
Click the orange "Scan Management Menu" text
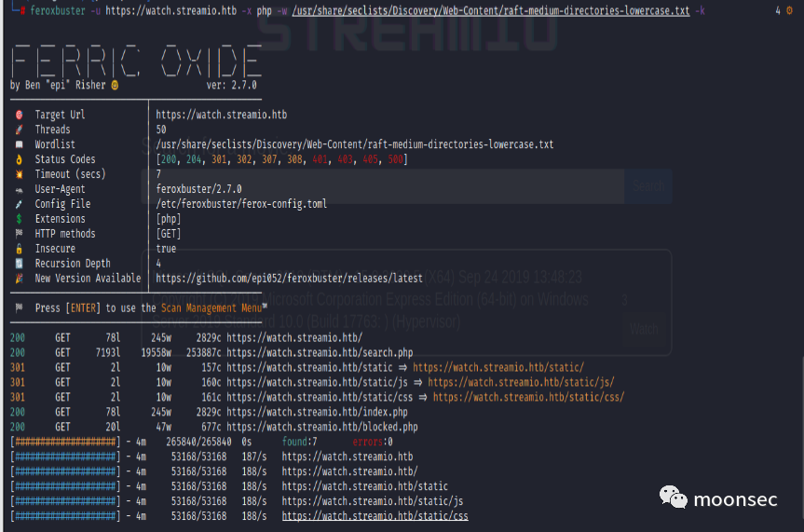tap(211, 307)
